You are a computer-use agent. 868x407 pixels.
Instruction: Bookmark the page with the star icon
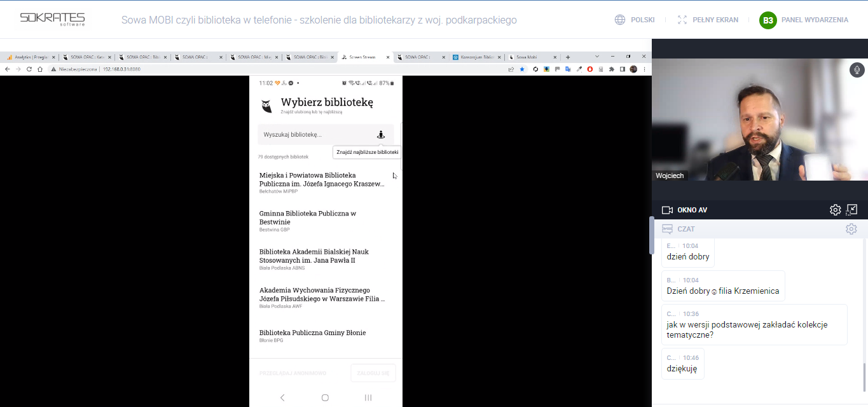[522, 69]
